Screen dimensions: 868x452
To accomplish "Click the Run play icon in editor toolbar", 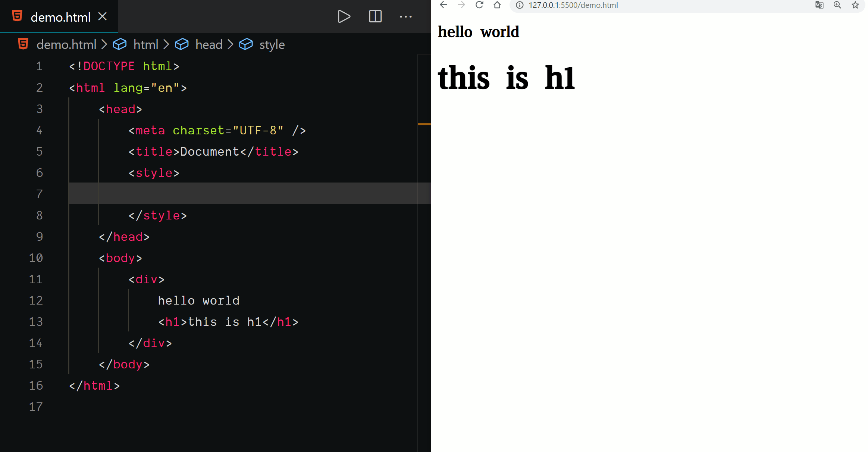I will [344, 16].
